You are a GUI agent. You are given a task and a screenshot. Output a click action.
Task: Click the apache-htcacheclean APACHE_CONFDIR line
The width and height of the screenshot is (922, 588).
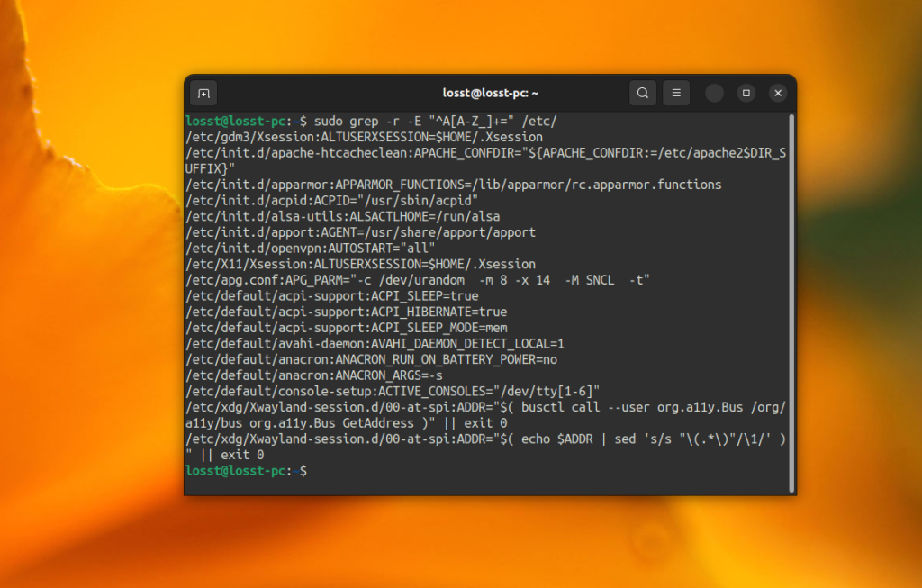(485, 153)
